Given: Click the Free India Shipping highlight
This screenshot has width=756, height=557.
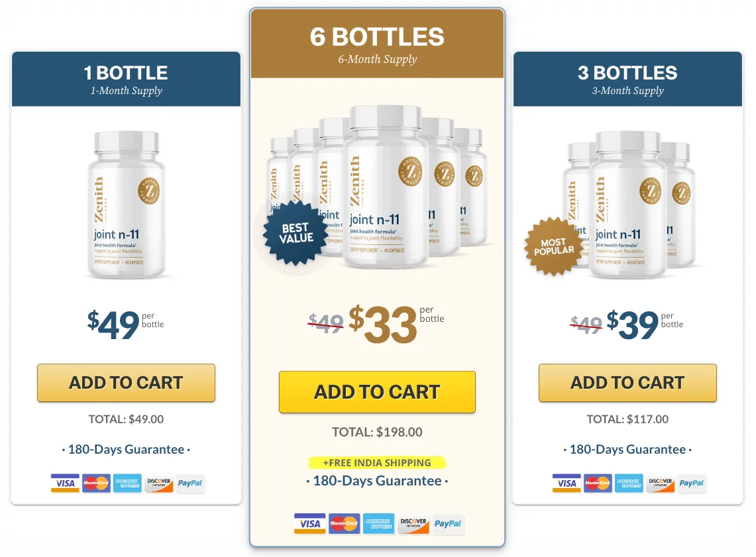Looking at the screenshot, I should 377,463.
